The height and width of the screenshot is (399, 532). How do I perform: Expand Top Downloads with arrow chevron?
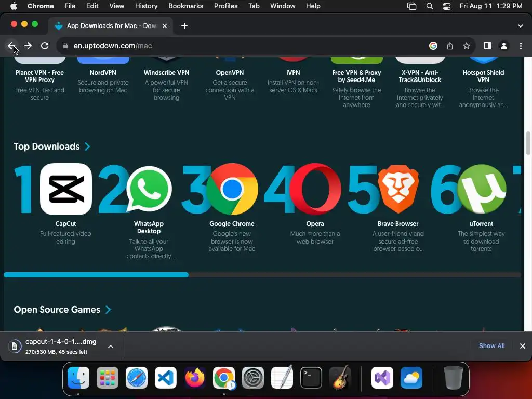point(87,147)
